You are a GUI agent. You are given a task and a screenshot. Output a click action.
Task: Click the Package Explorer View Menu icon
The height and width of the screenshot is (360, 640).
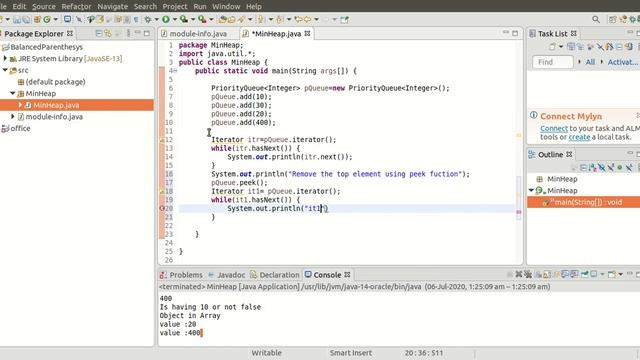[128, 33]
